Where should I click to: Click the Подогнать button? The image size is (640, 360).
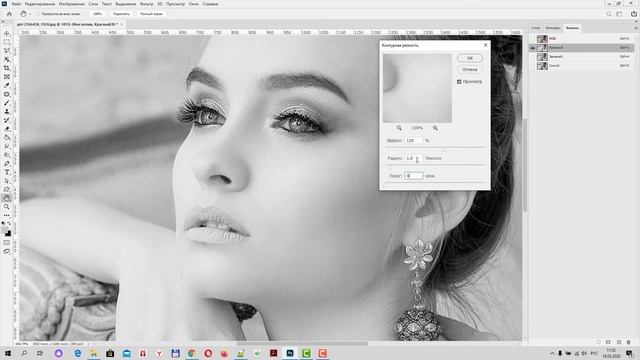[121, 14]
